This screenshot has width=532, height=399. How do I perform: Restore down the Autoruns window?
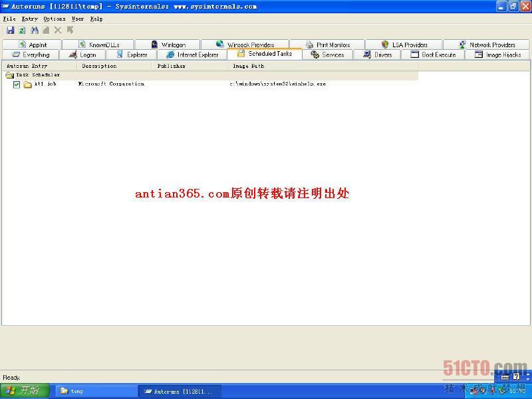[x=513, y=6]
